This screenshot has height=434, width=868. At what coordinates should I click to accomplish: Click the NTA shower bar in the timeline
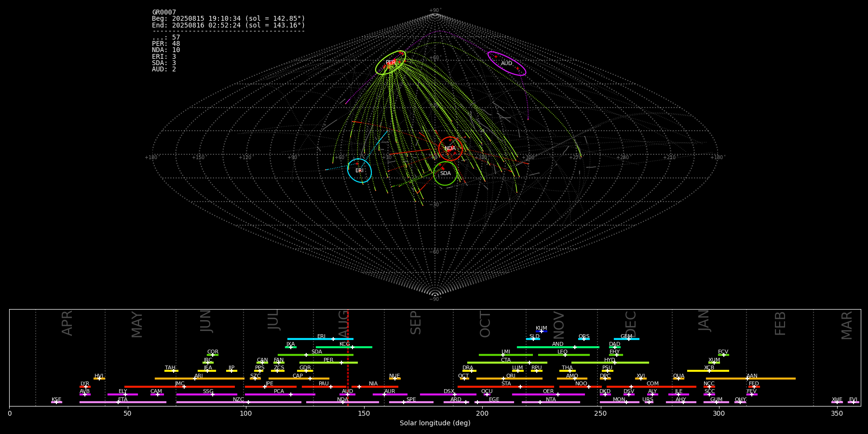coord(551,402)
